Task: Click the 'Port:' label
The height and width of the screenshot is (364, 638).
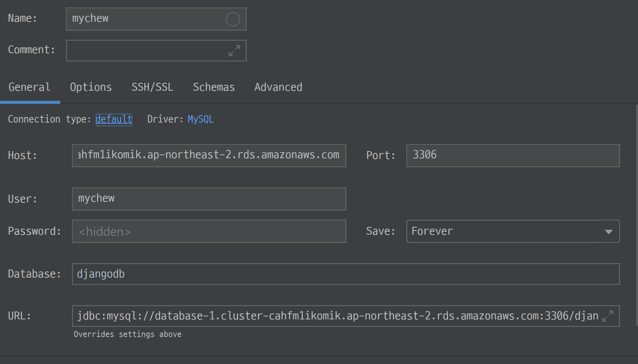Action: pyautogui.click(x=380, y=155)
